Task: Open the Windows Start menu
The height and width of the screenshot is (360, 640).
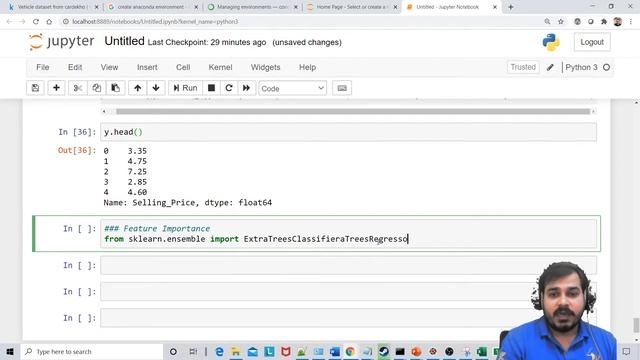Action: point(10,351)
